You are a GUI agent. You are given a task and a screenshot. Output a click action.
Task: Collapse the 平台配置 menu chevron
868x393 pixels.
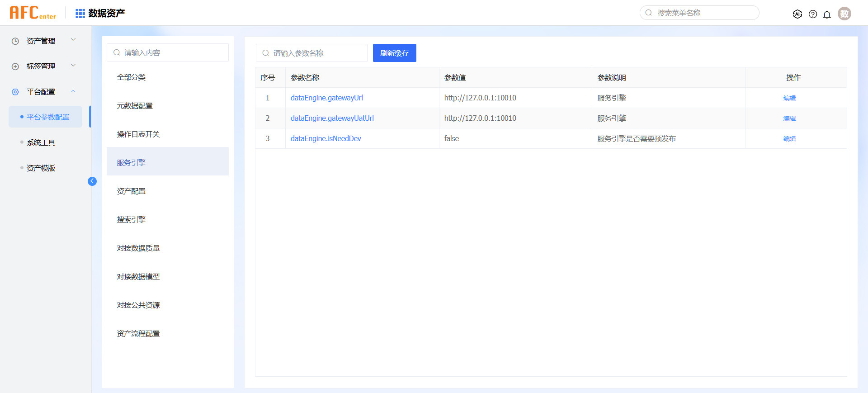tap(73, 91)
